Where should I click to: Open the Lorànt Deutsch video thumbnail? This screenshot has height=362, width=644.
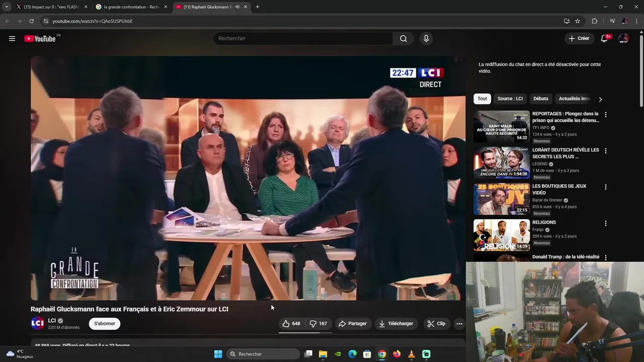tap(502, 162)
